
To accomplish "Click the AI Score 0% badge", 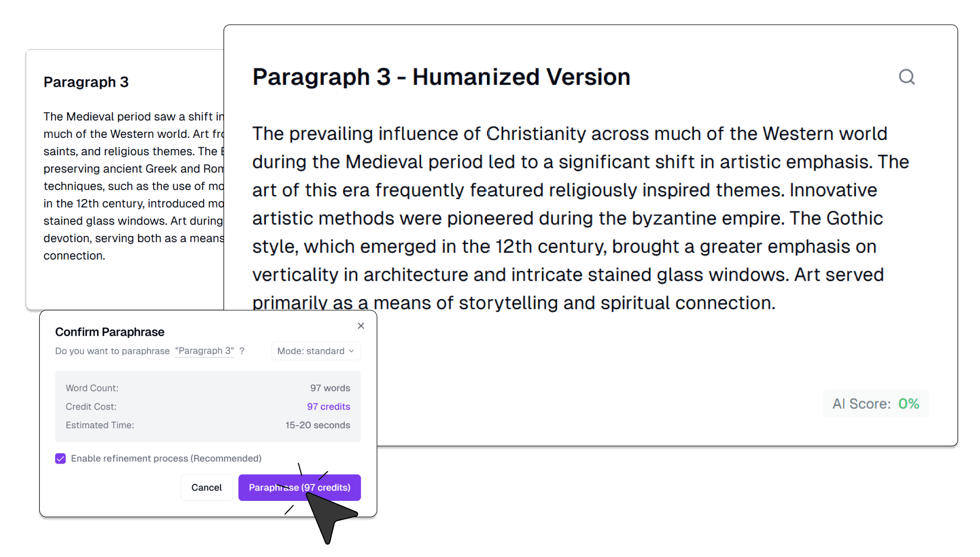I will click(875, 403).
